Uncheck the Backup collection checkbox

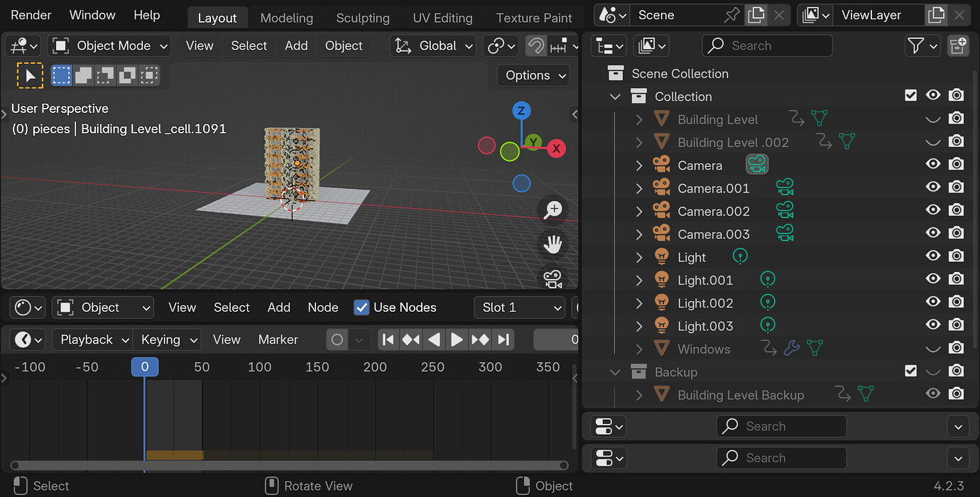[911, 371]
